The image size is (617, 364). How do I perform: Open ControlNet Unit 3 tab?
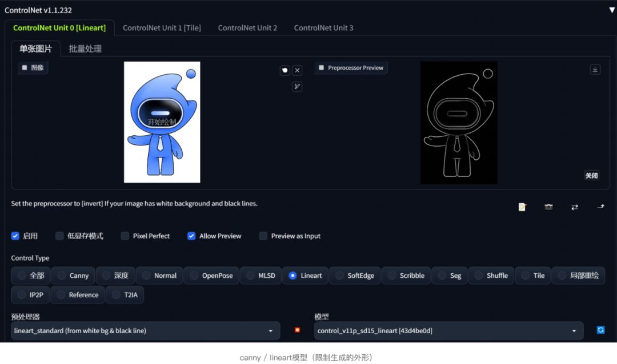tap(323, 28)
